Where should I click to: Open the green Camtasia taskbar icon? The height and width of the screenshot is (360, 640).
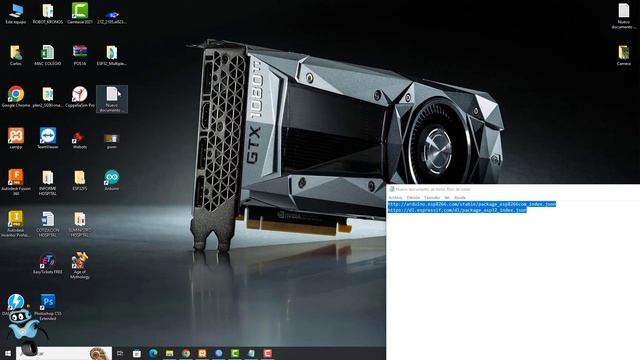[235, 353]
